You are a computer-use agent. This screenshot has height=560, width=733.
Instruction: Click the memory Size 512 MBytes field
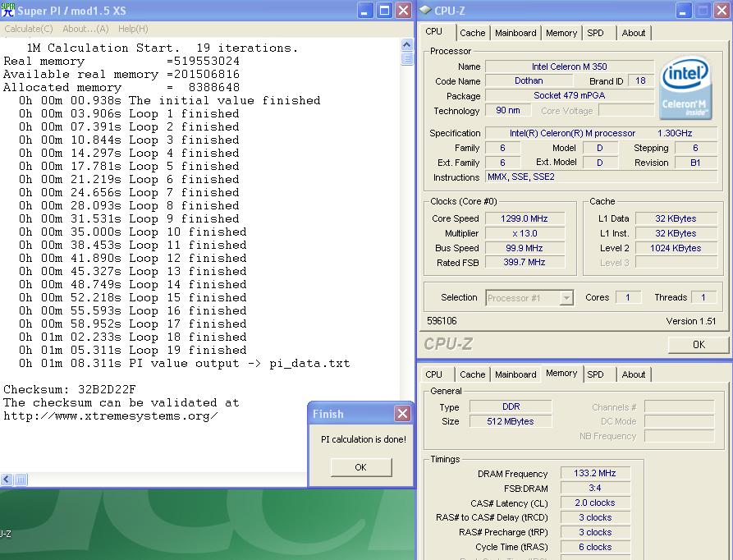click(x=511, y=421)
